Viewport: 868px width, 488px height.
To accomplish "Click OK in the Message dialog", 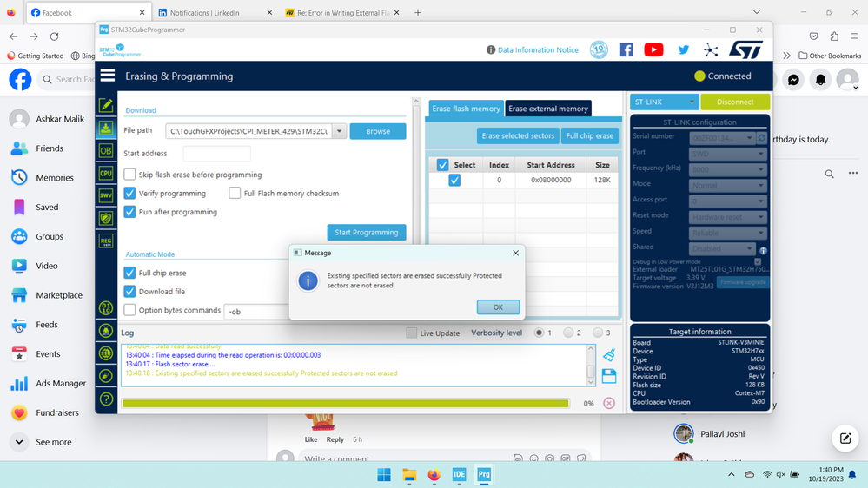I will click(498, 307).
